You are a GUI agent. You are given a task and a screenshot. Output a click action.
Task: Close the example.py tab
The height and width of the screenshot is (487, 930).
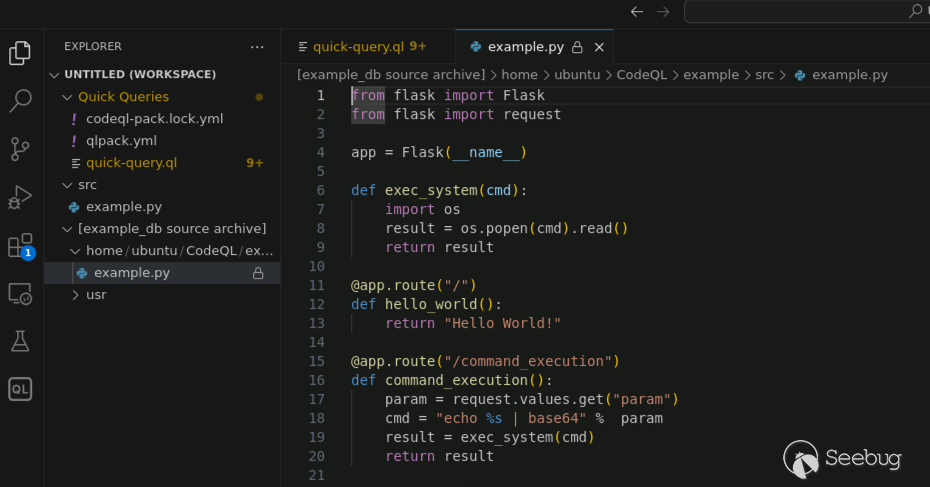click(x=600, y=47)
